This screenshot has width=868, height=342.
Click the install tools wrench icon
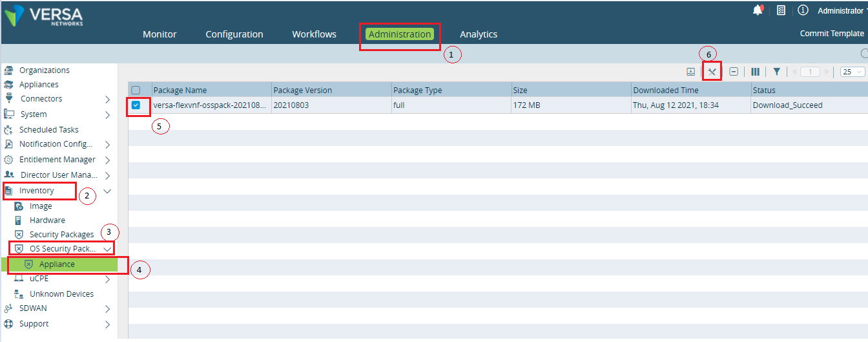[712, 72]
